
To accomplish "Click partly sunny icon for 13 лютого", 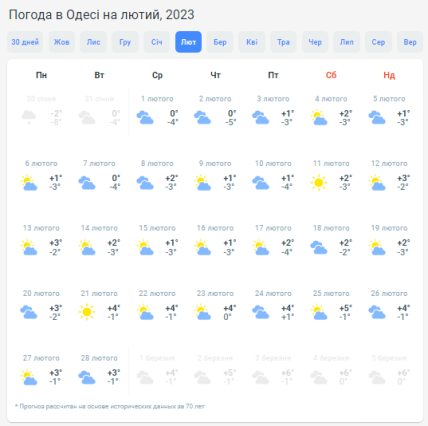I will (x=29, y=247).
